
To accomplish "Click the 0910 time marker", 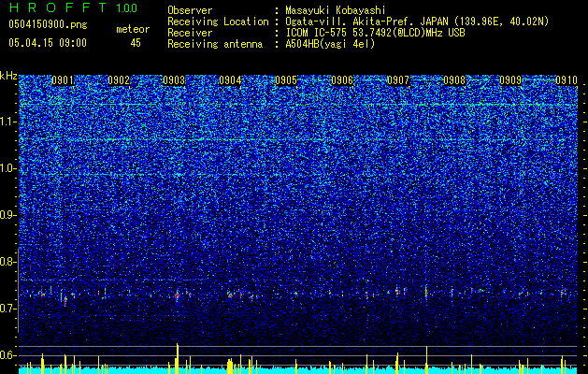I will (566, 80).
